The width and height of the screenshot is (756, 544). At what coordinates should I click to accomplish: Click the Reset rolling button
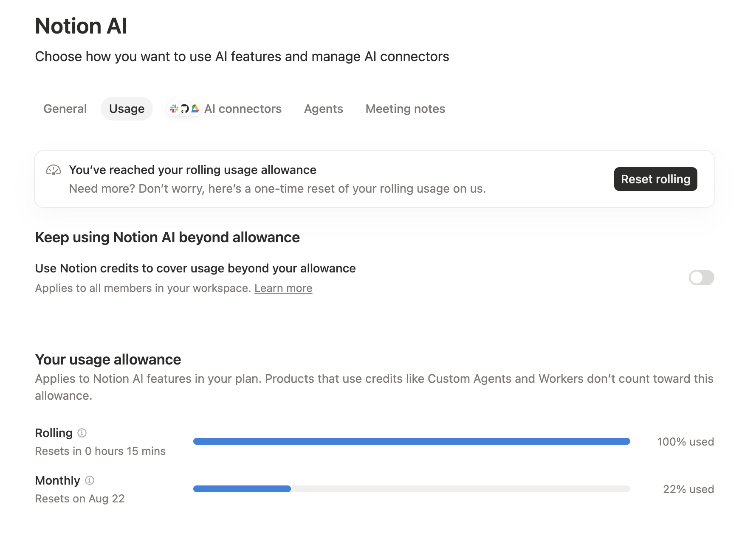[x=655, y=179]
